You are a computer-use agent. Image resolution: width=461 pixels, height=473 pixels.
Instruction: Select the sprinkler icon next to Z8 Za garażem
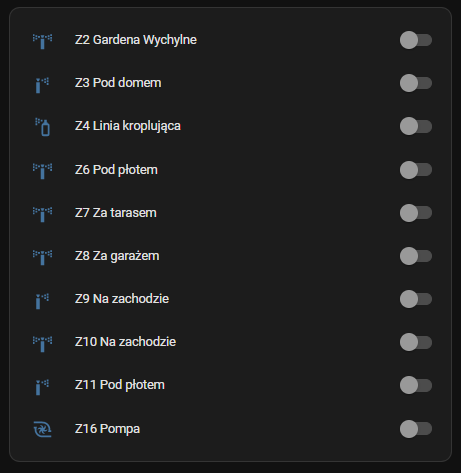point(42,257)
